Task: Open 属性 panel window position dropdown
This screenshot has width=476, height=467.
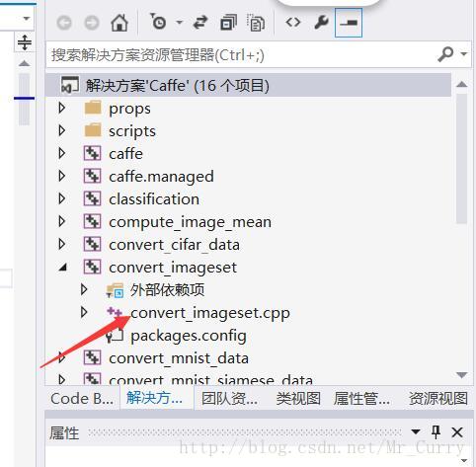Action: click(x=416, y=431)
